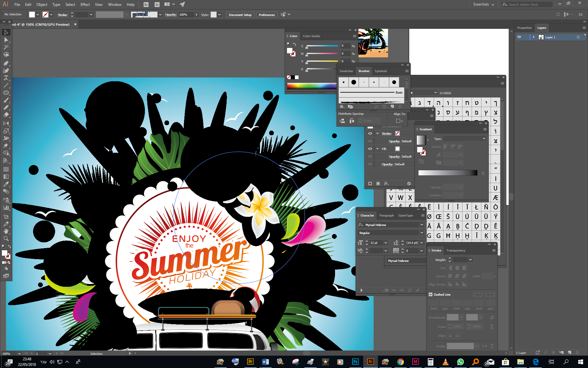Toggle bottom Opacity Default row visibility

[370, 164]
